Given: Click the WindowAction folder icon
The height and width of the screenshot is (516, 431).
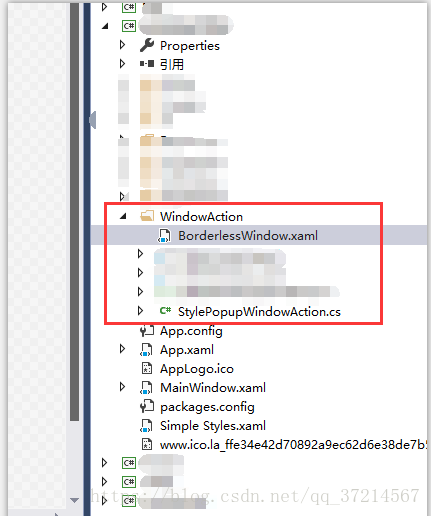Looking at the screenshot, I should tap(147, 216).
